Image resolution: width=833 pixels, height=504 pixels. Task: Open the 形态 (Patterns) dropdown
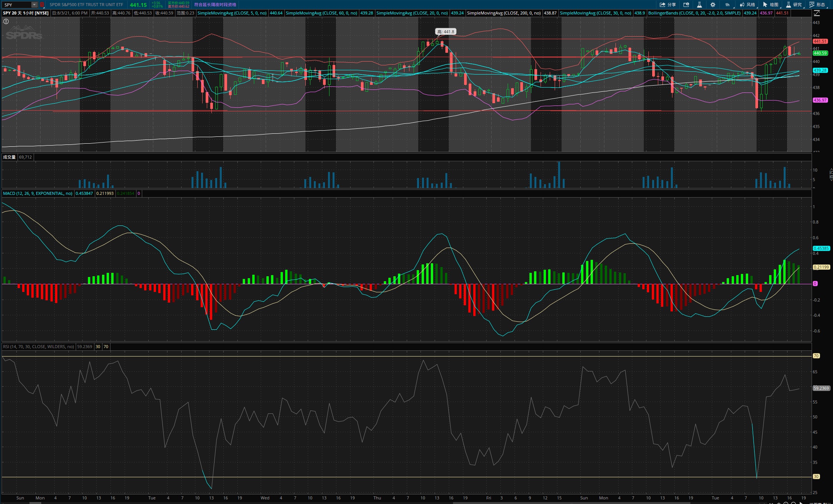click(x=817, y=5)
